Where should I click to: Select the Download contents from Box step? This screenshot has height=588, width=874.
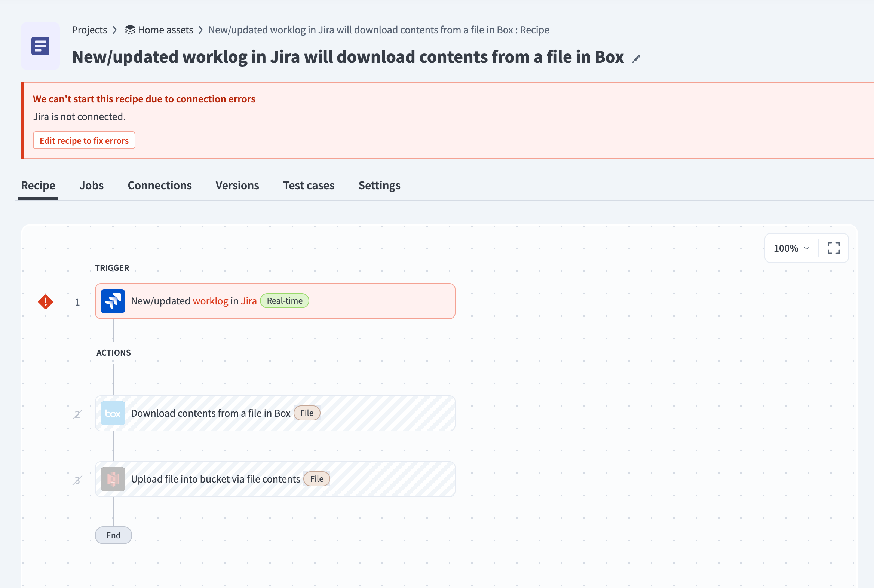(275, 413)
